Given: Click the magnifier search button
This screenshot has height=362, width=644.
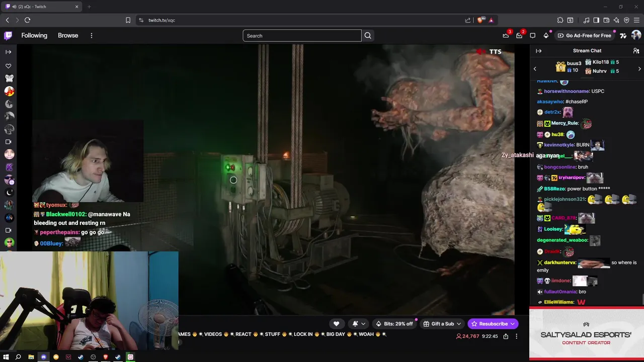Looking at the screenshot, I should coord(368,36).
